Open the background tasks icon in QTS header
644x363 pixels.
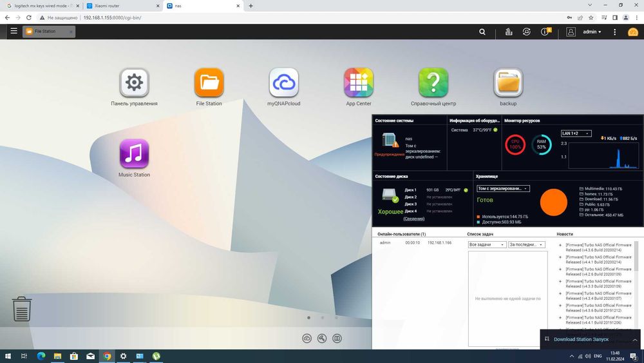[x=509, y=32]
